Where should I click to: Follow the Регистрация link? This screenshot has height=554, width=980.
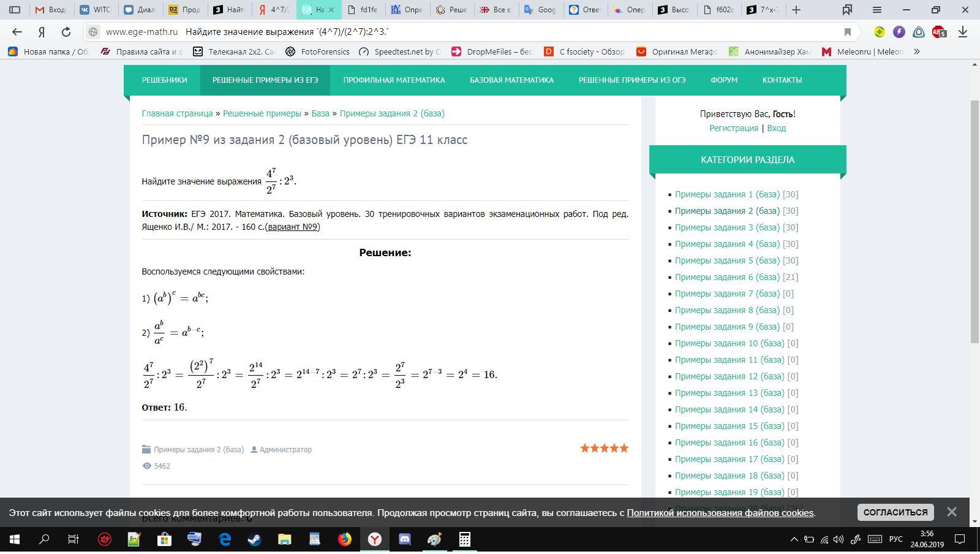point(733,128)
